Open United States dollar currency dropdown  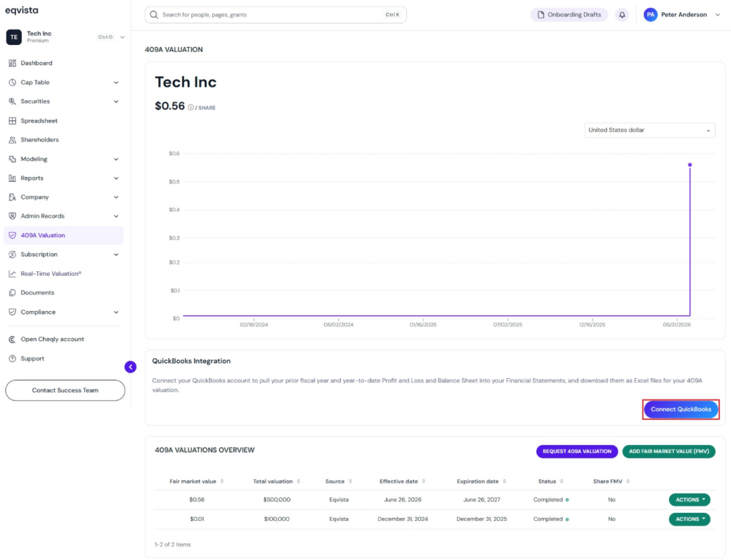pyautogui.click(x=650, y=131)
